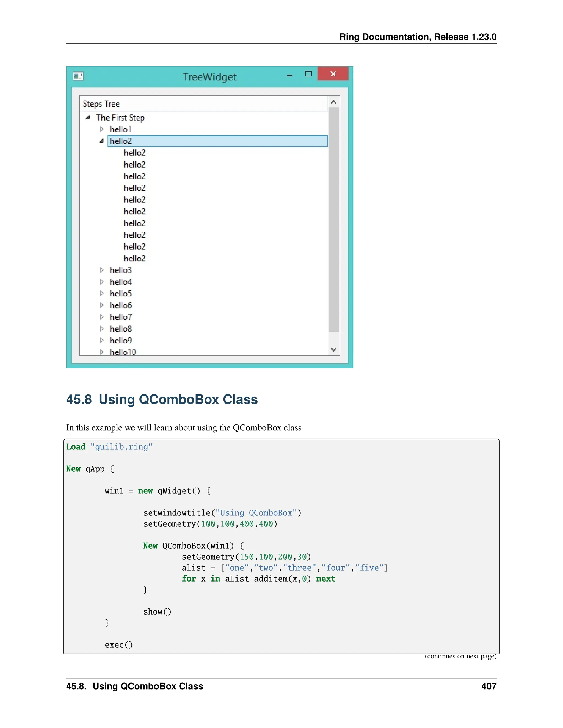Viewport: 563px width, 728px height.
Task: Click the "New QComboBox(win1) {" code line
Action: tap(194, 546)
